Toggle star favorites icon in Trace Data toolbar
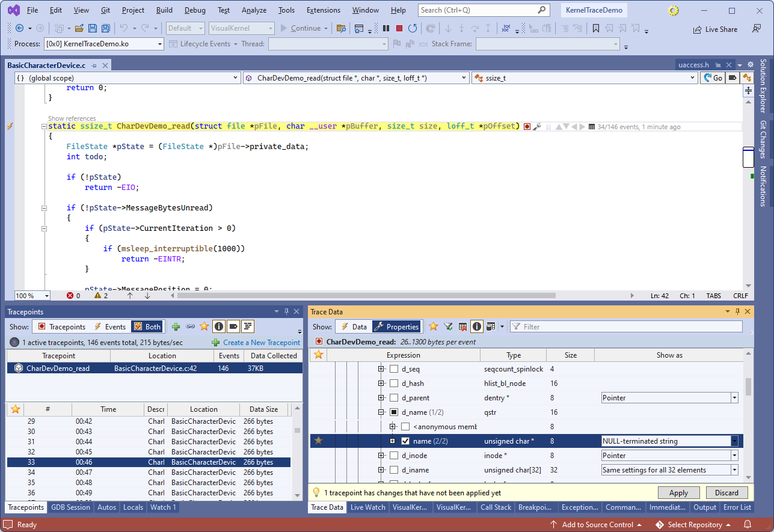 pos(433,326)
